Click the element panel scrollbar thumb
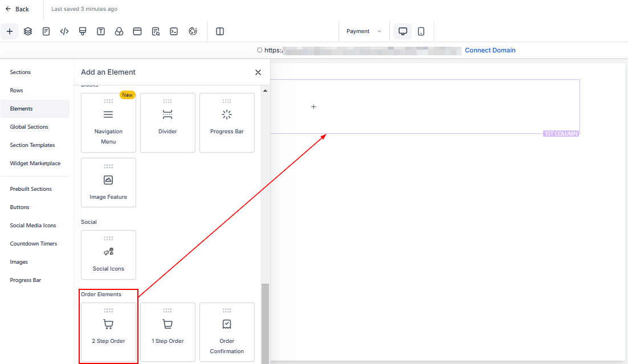This screenshot has height=364, width=628. (x=265, y=324)
